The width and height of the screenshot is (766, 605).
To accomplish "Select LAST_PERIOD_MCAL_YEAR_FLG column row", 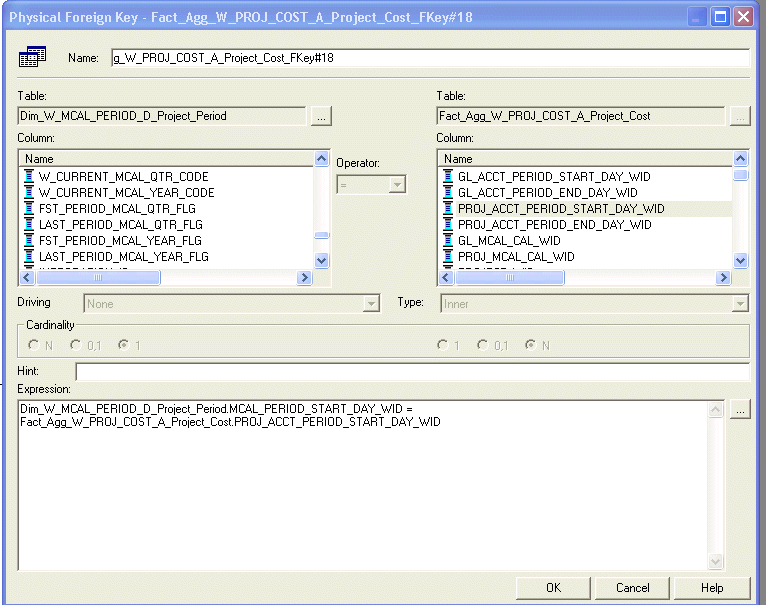I will (167, 257).
